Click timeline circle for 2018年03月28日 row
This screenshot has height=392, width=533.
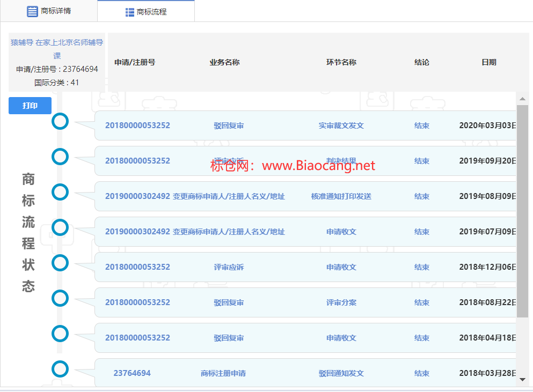pyautogui.click(x=60, y=369)
